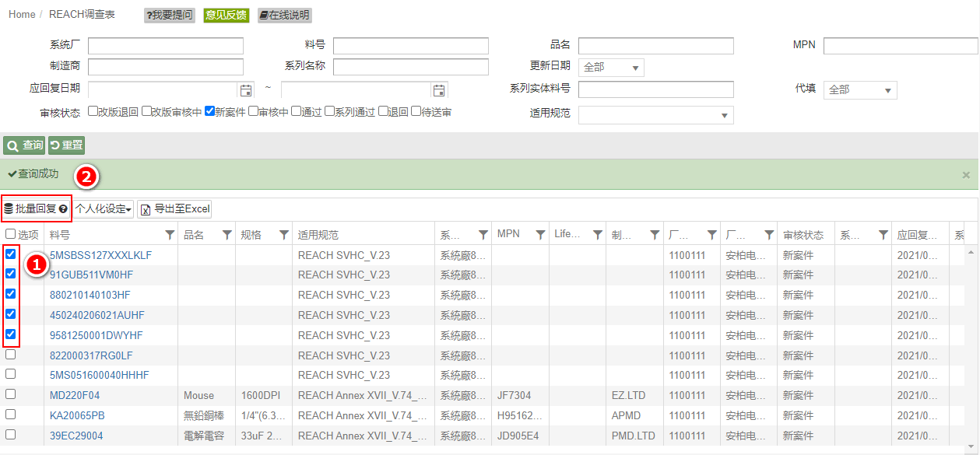The width and height of the screenshot is (980, 455).
Task: Open the filter on 规格 column
Action: pyautogui.click(x=283, y=234)
